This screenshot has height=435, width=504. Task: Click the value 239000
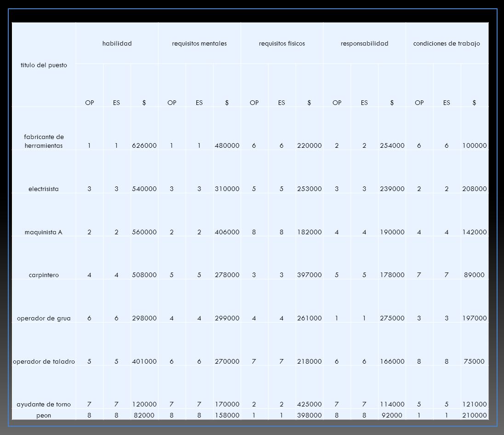tap(392, 189)
